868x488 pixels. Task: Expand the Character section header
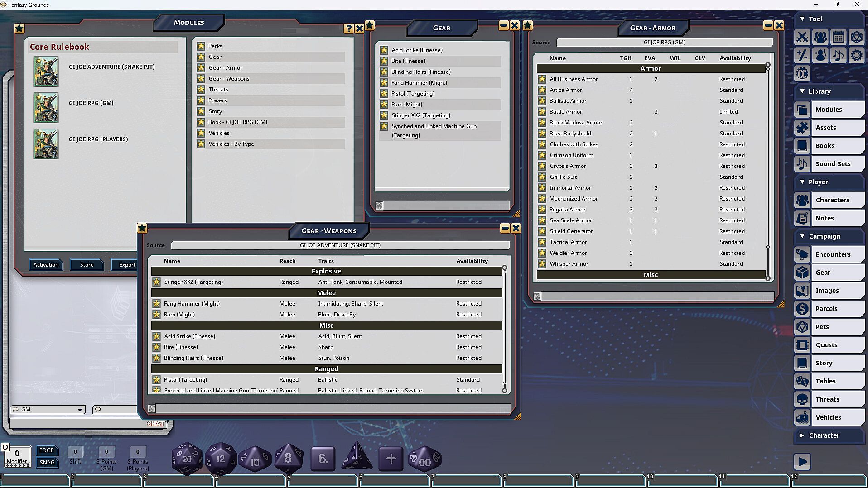(x=829, y=435)
